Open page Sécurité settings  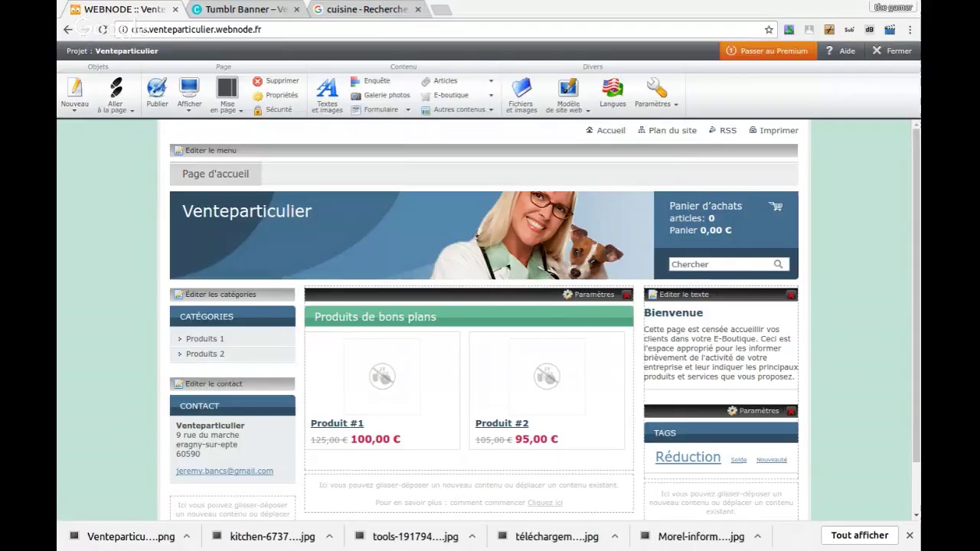point(273,109)
